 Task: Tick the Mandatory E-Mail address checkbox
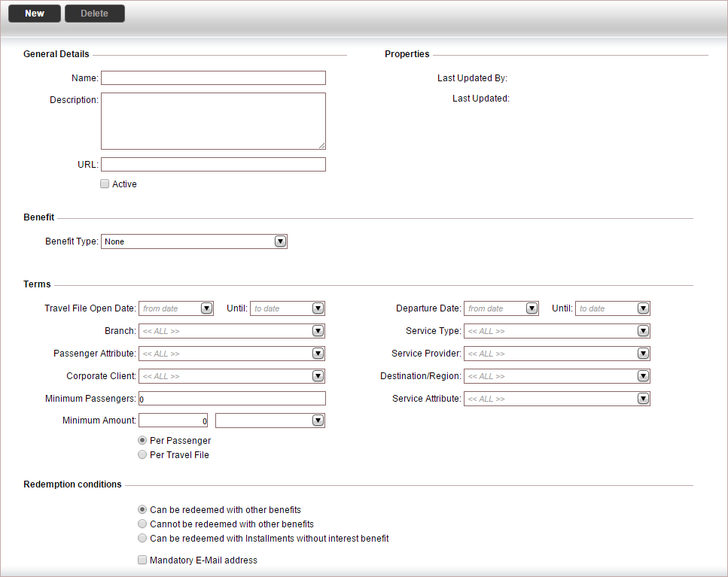[x=142, y=560]
